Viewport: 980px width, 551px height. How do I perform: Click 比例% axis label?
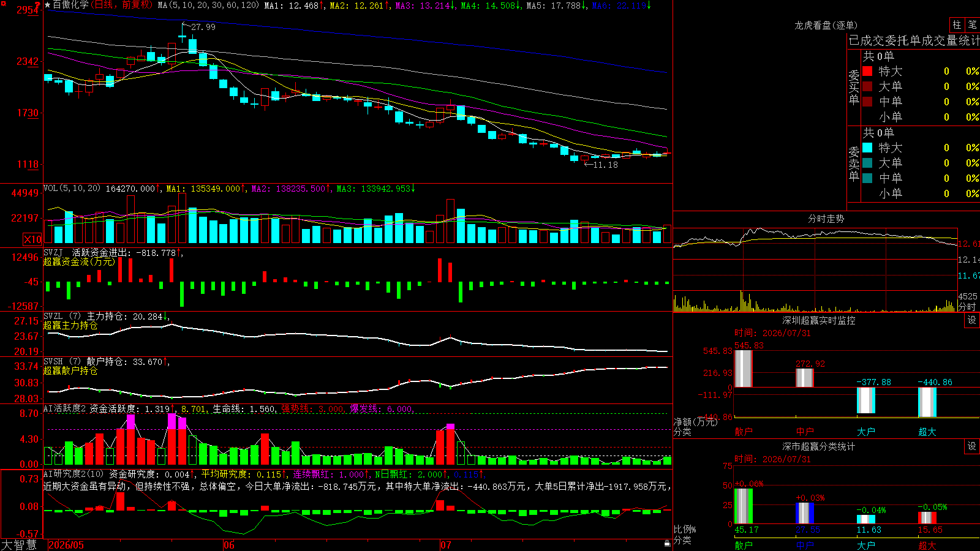(685, 529)
